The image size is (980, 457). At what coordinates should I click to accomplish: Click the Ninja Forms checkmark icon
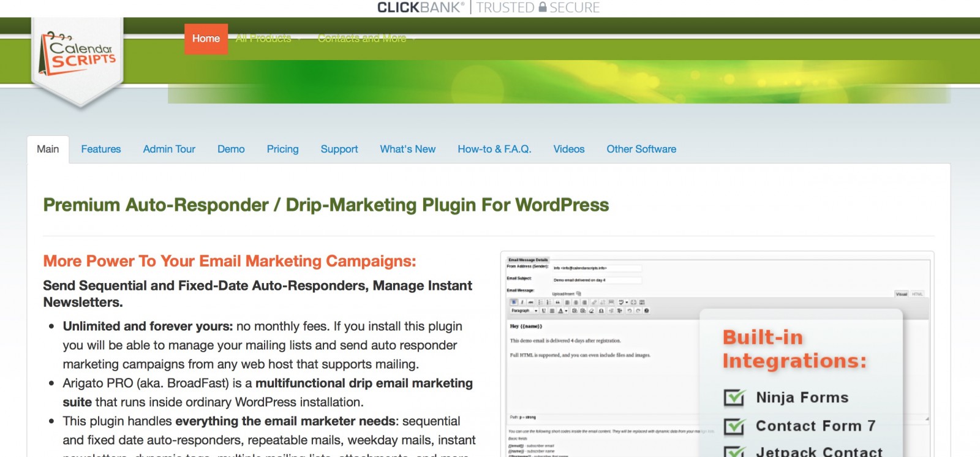(x=734, y=398)
